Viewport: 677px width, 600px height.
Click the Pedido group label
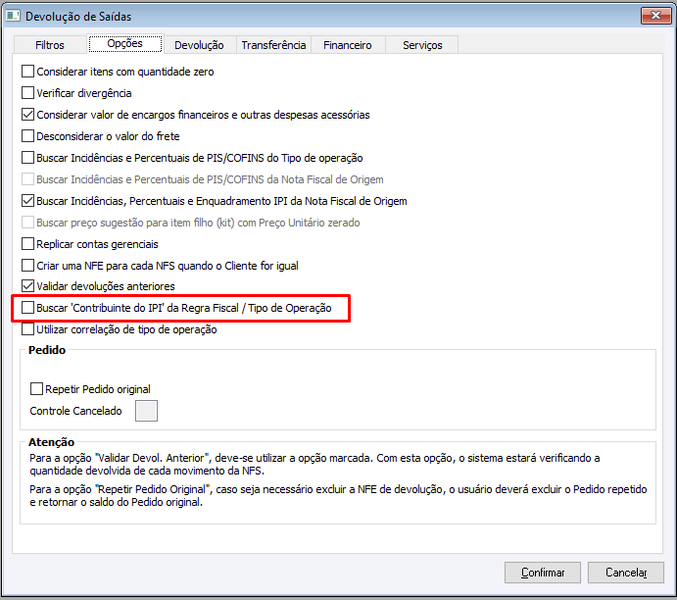tap(47, 350)
